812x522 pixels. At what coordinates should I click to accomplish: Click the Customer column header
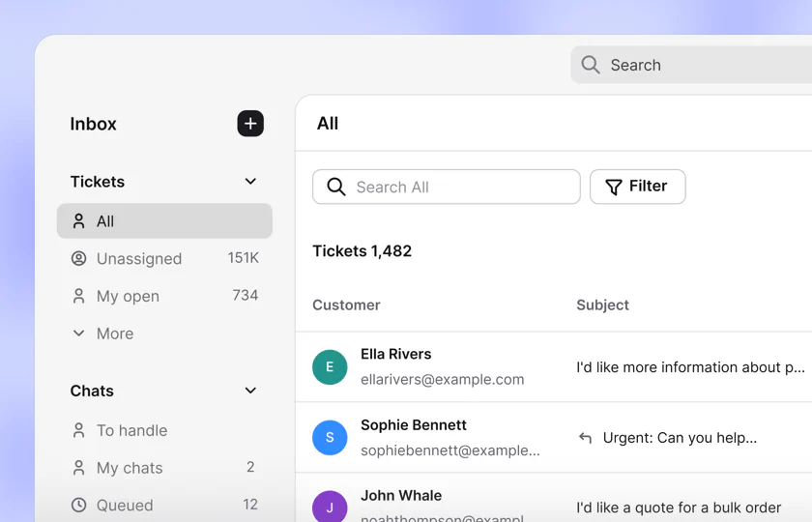coord(346,305)
